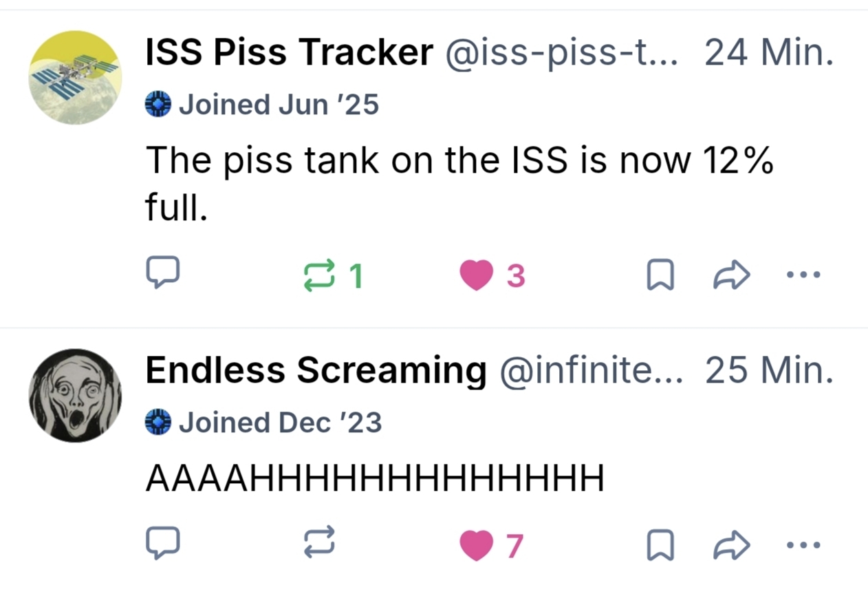Viewport: 868px width, 594px height.
Task: Bookmark the ISS piss tank post
Action: [x=660, y=275]
